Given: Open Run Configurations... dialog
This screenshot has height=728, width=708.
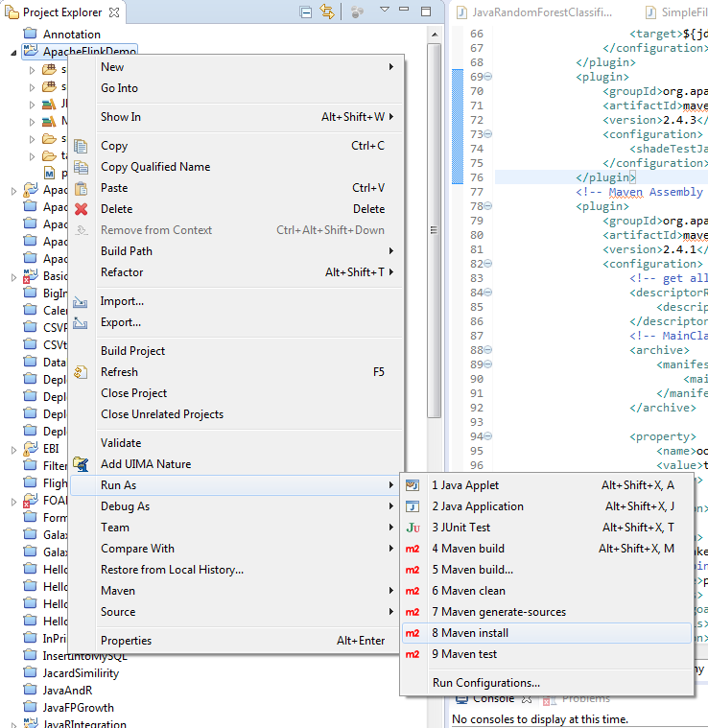Looking at the screenshot, I should click(x=485, y=683).
